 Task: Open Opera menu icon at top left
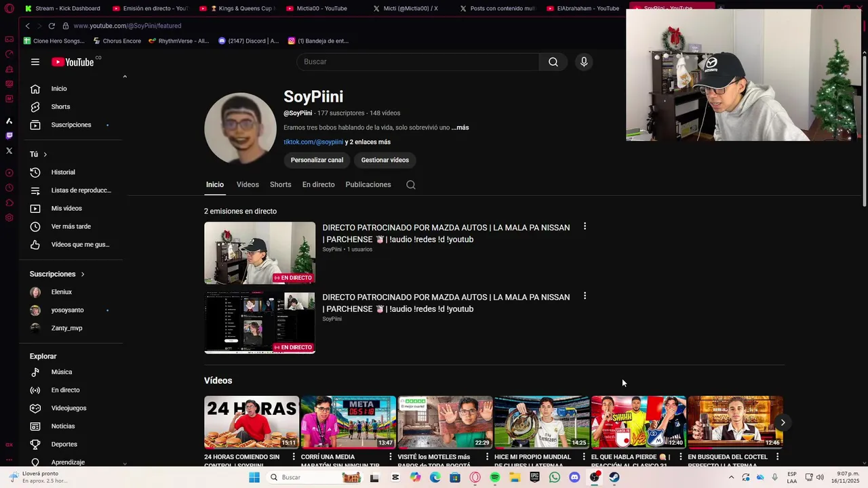(9, 9)
